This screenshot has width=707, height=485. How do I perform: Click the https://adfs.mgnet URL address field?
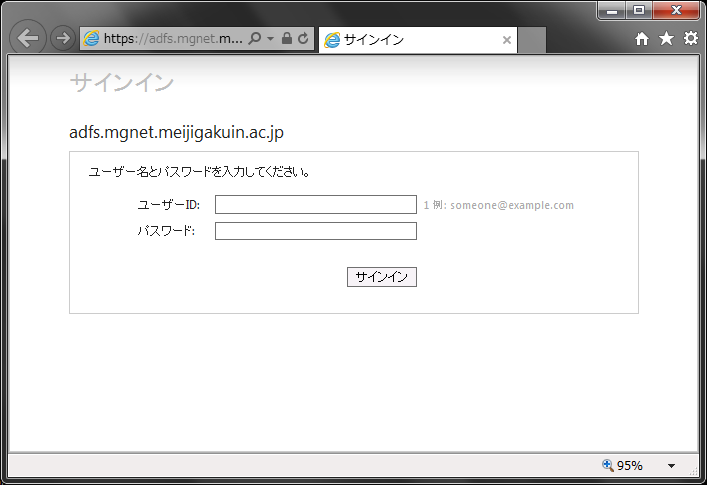coord(173,39)
